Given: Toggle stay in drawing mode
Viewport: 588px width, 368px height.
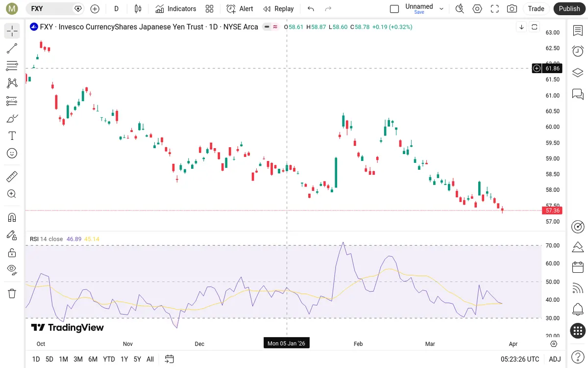Looking at the screenshot, I should 12,235.
